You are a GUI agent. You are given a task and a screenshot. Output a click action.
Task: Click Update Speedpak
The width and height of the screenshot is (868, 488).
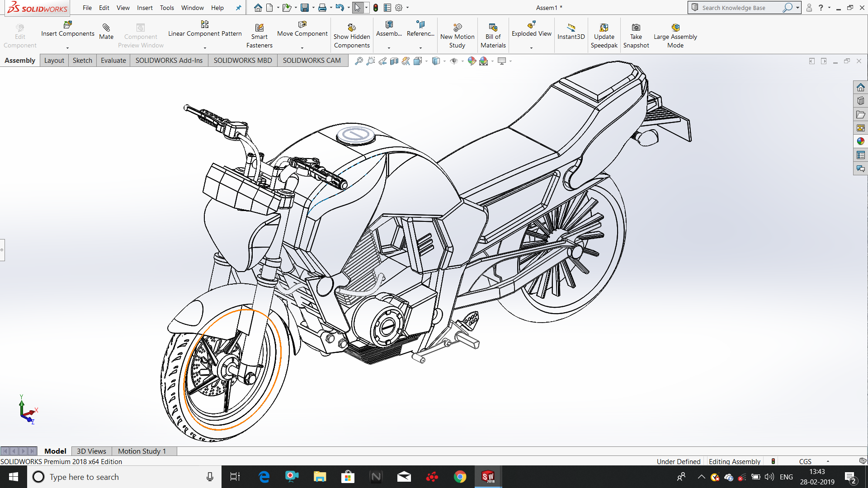tap(604, 35)
